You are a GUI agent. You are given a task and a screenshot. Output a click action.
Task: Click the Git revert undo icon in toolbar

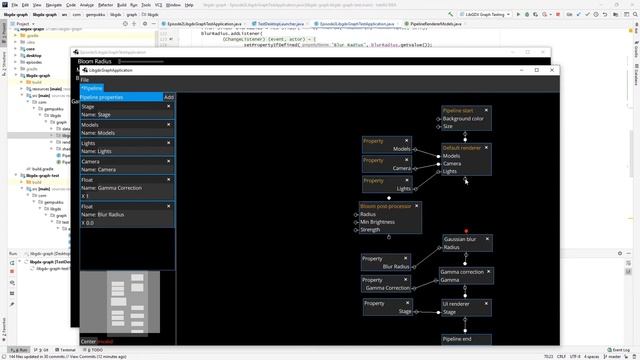point(605,14)
